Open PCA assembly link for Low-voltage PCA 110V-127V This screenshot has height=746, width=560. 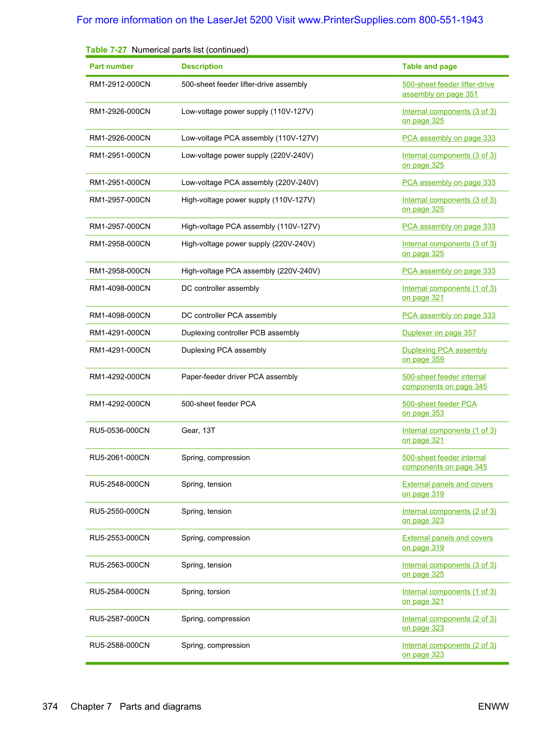coord(448,138)
